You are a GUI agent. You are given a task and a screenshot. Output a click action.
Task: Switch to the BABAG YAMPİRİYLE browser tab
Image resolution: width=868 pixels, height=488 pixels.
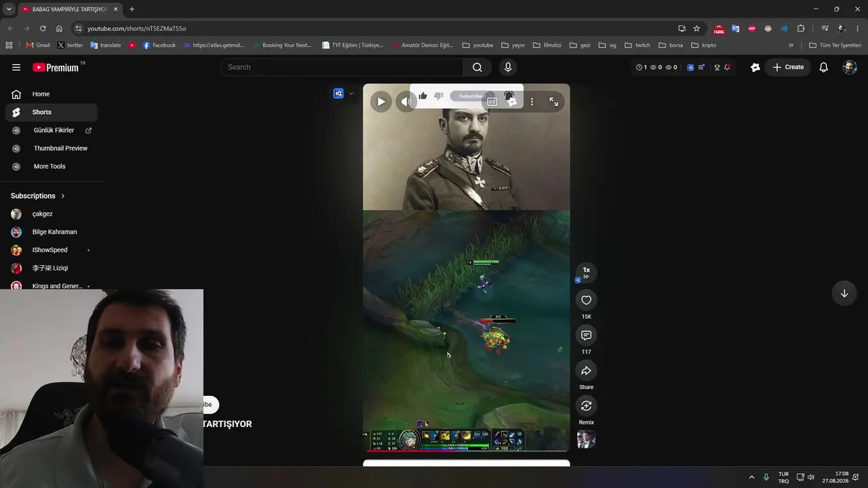click(x=70, y=9)
